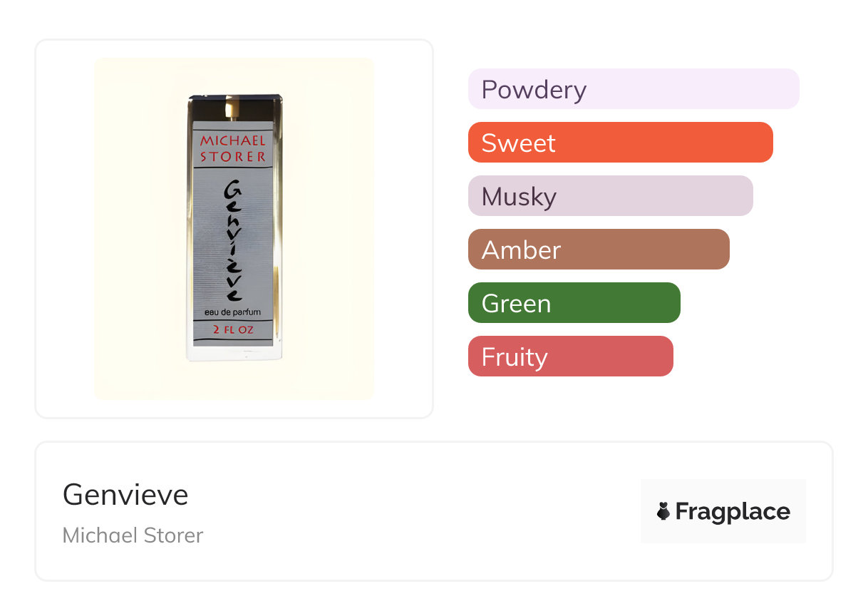
Task: Click the clear glass base of bottle
Action: pyautogui.click(x=234, y=354)
